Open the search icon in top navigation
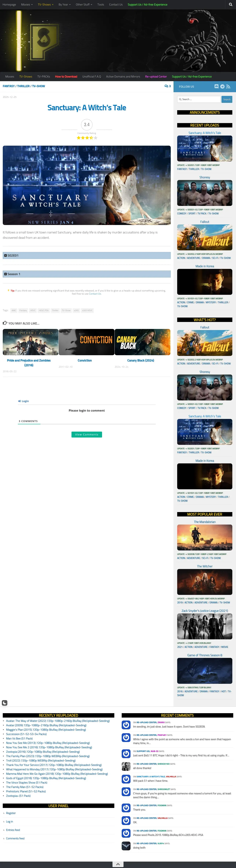This screenshot has height=868, width=236. coord(230,5)
